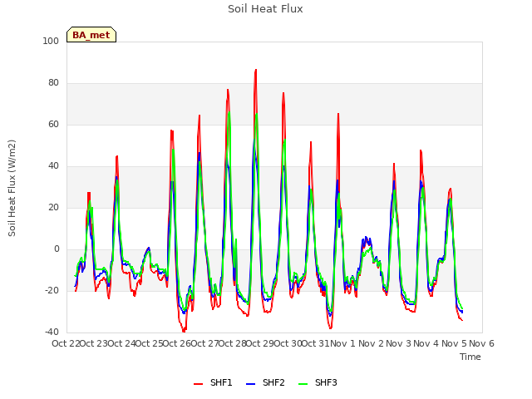Click the Nov 3 x-axis date label
Image resolution: width=532 pixels, height=399 pixels.
399,343
